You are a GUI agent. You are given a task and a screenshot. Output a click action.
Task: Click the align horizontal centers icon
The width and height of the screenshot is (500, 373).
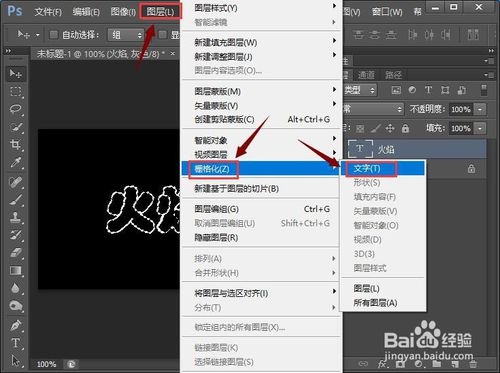pyautogui.click(x=429, y=34)
